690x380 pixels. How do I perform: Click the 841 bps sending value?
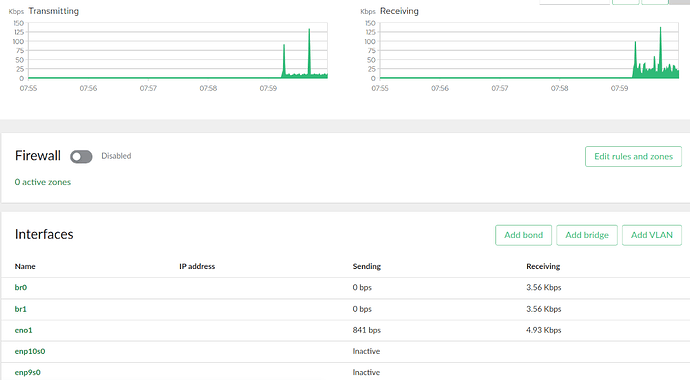[367, 330]
